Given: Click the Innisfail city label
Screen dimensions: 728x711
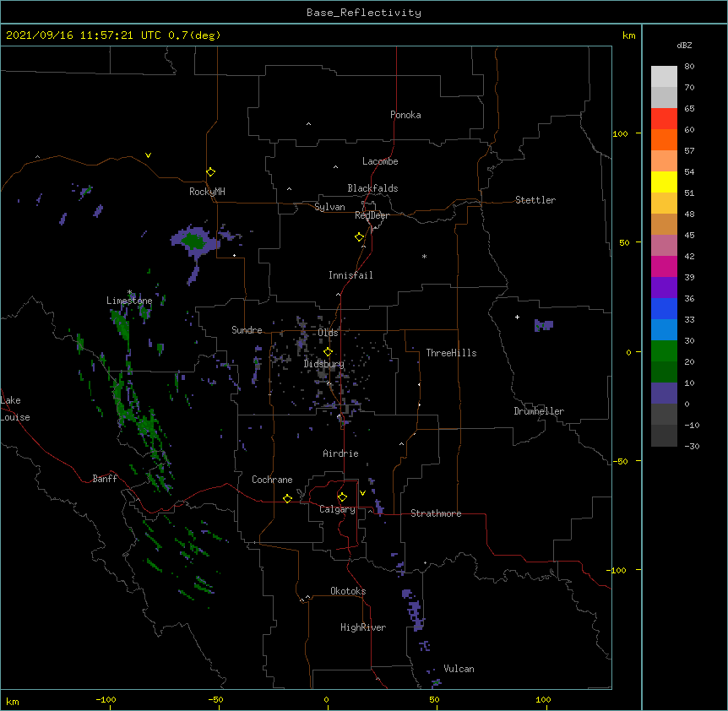Looking at the screenshot, I should coord(350,275).
